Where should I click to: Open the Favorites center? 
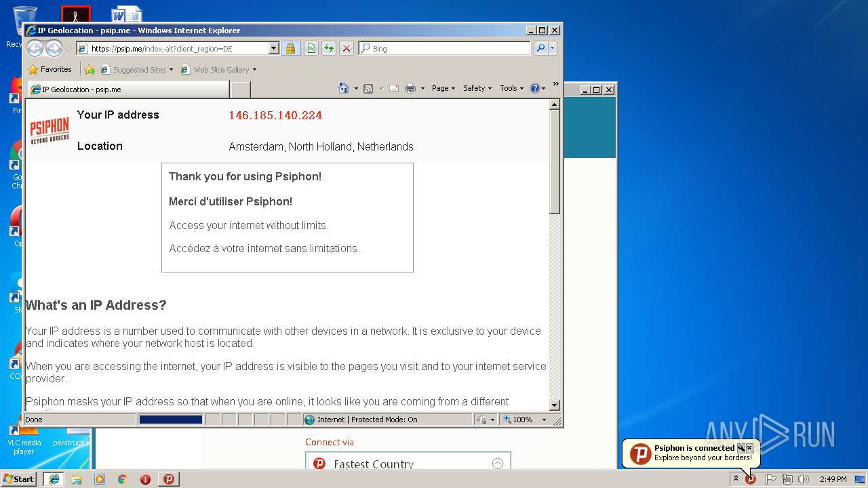click(50, 69)
